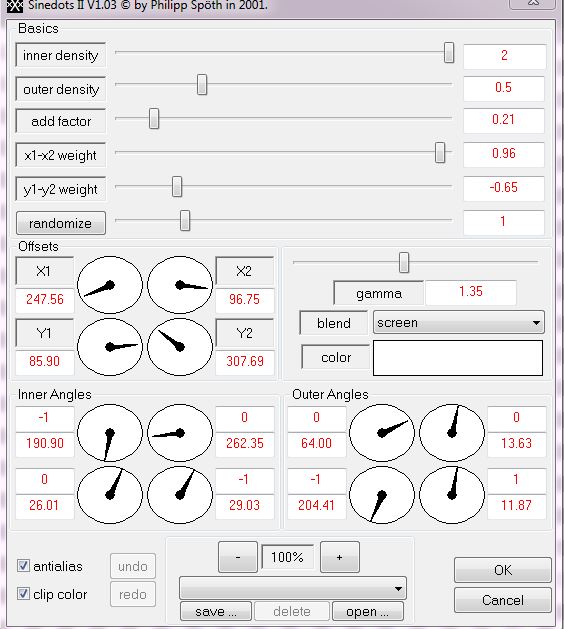Open a preset with the open button
This screenshot has height=629, width=564.
click(x=367, y=611)
